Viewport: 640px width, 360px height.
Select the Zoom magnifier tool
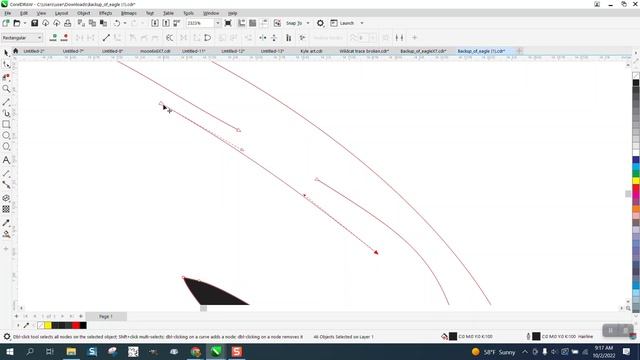6,89
